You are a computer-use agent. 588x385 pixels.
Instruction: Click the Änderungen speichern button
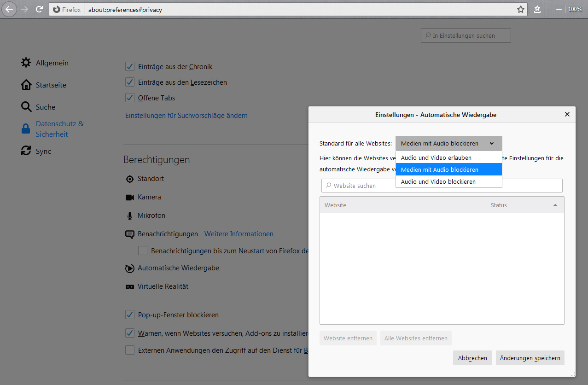tap(530, 358)
